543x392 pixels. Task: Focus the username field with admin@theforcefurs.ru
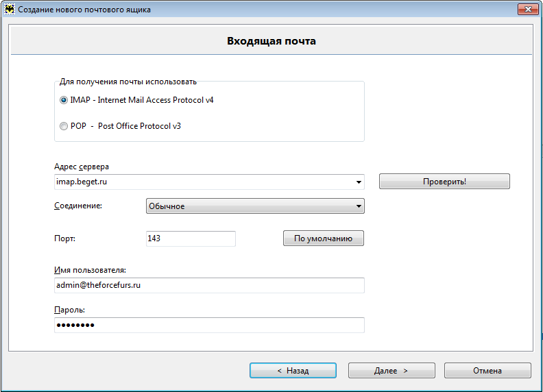[208, 285]
